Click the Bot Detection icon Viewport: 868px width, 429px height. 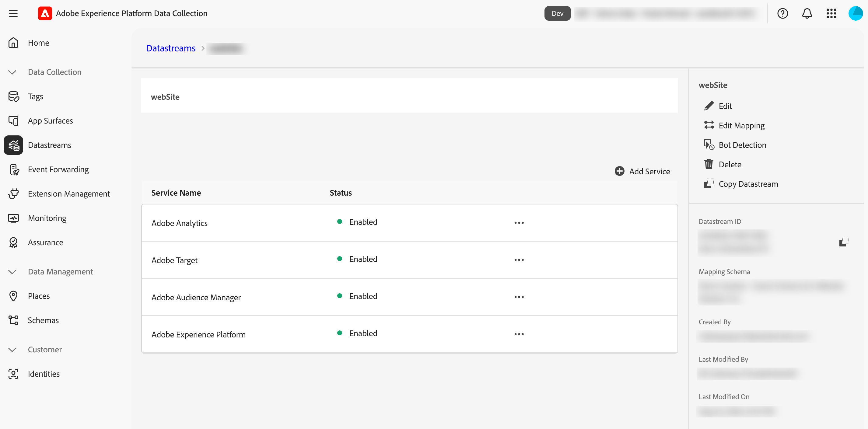709,145
